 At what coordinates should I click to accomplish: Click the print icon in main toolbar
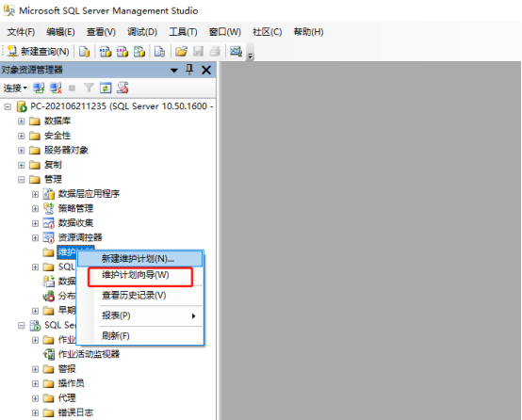215,51
